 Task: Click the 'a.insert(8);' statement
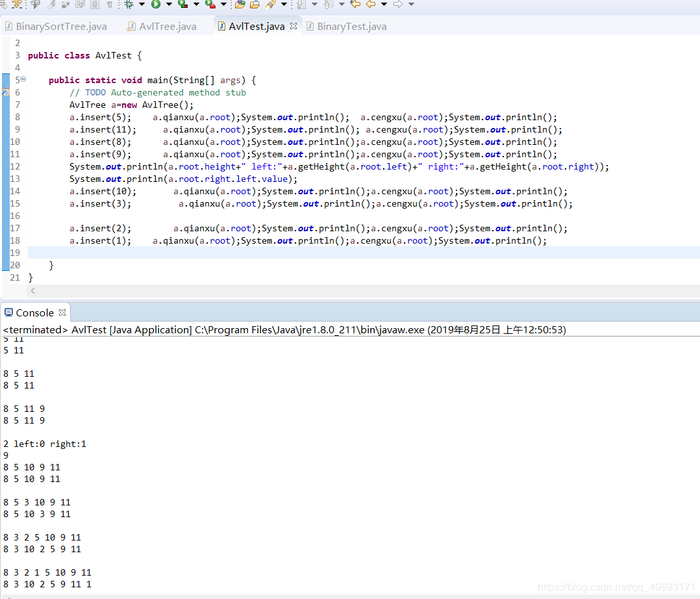pyautogui.click(x=101, y=142)
